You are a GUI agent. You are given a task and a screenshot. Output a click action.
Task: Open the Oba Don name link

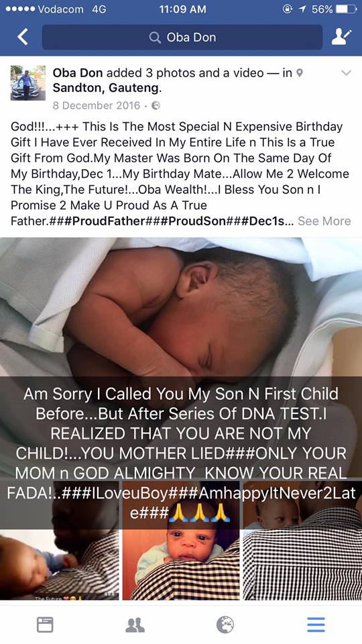click(x=78, y=72)
